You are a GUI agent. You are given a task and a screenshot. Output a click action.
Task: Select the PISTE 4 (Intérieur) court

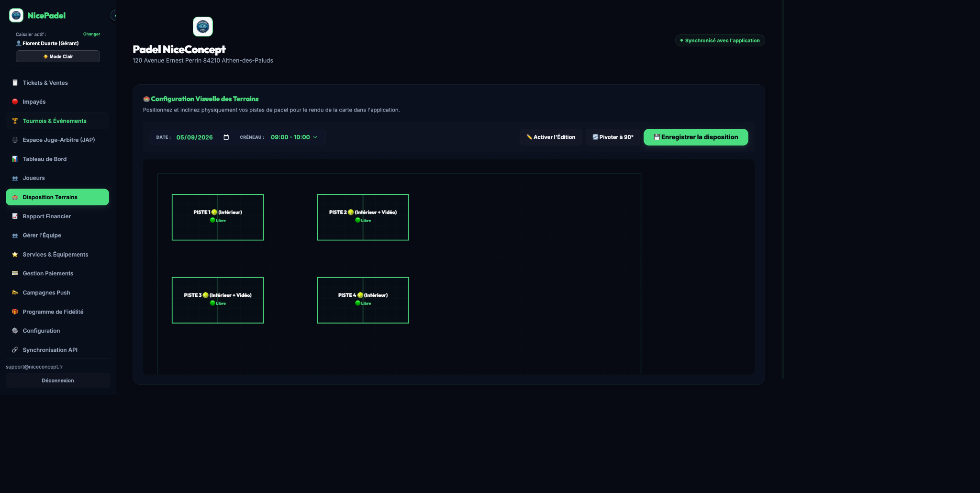pyautogui.click(x=363, y=300)
